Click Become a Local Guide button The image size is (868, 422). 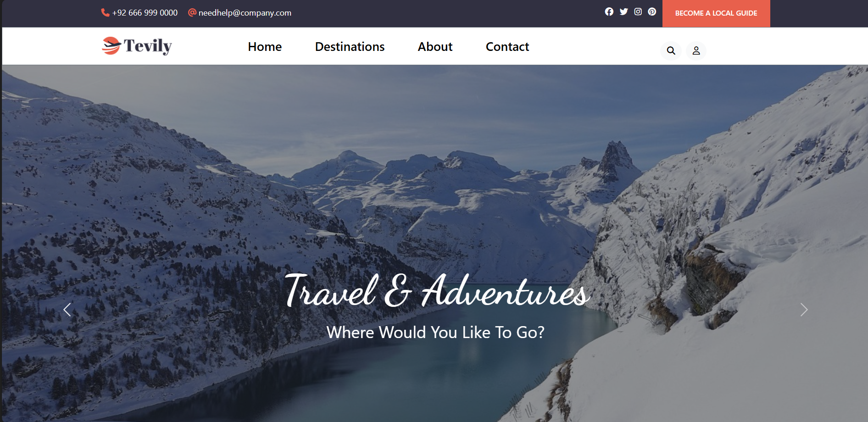(x=716, y=13)
